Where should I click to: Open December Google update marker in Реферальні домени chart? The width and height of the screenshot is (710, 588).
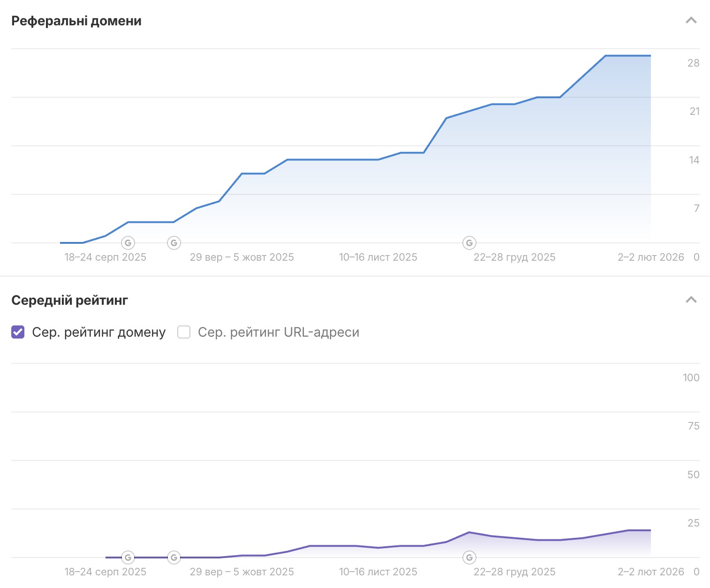tap(469, 243)
